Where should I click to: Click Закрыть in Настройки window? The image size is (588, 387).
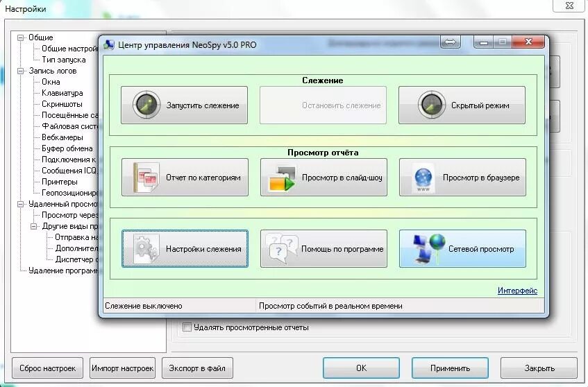tap(539, 368)
